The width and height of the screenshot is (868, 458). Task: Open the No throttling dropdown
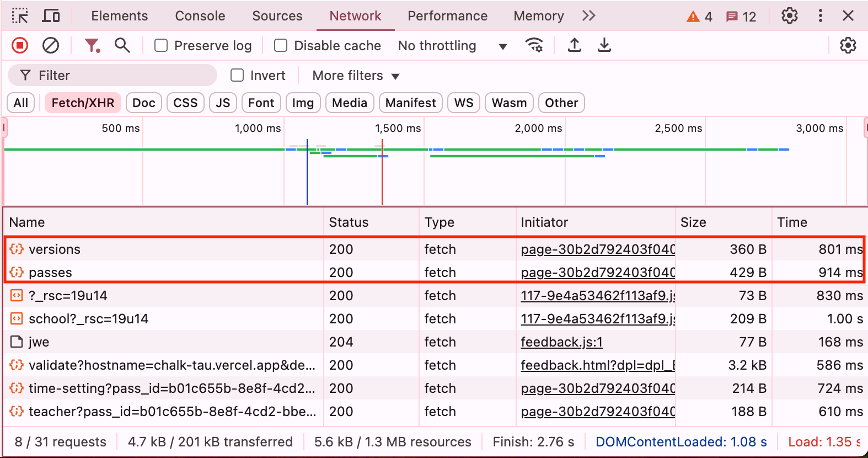[x=452, y=45]
